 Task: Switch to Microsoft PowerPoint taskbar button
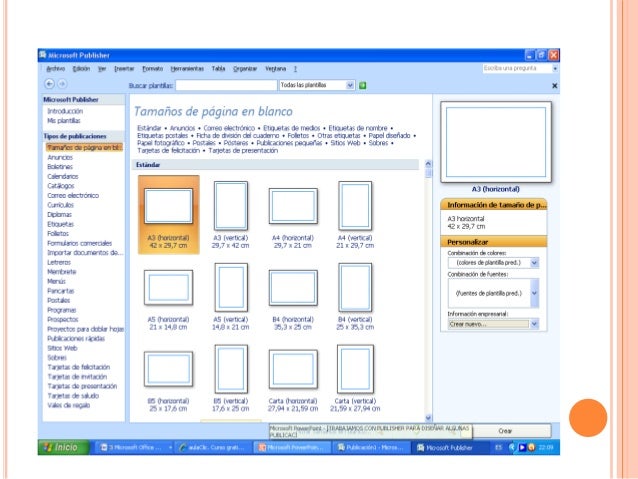click(x=292, y=448)
